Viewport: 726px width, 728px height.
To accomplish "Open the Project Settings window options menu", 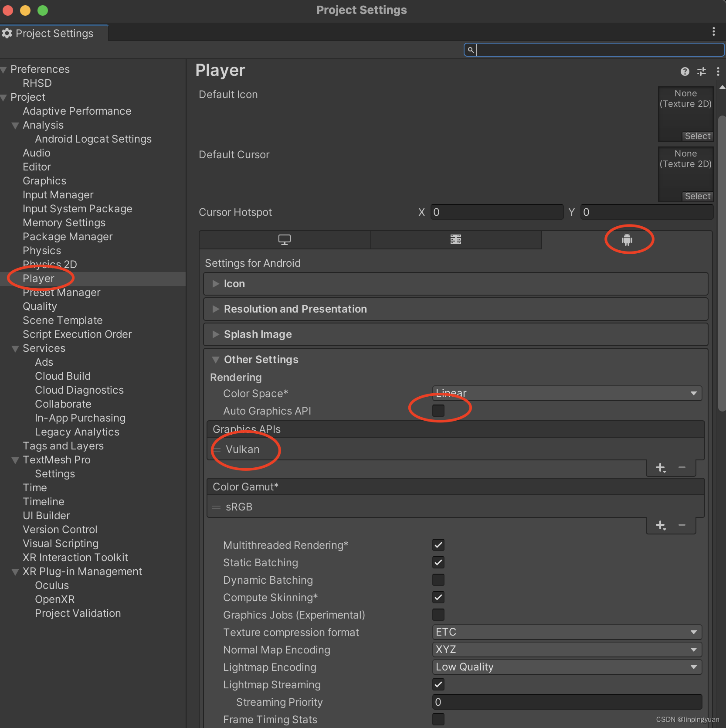I will [713, 31].
